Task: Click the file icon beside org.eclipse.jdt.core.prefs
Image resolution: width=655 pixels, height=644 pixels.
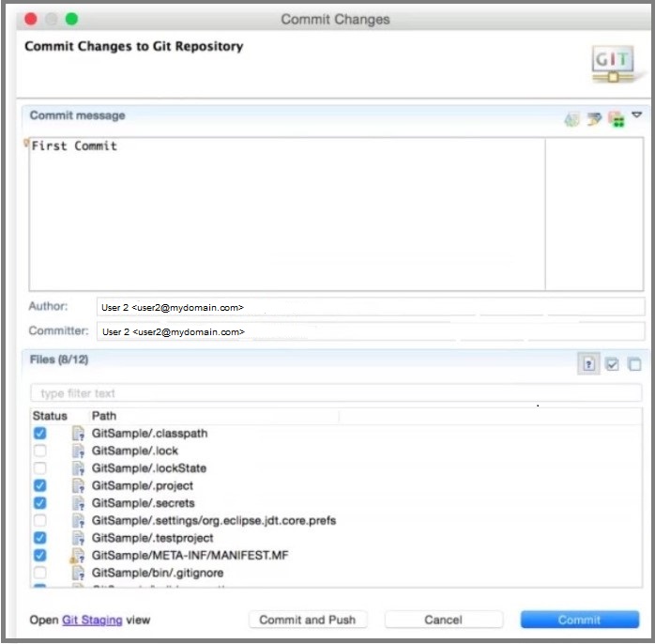Action: [78, 520]
